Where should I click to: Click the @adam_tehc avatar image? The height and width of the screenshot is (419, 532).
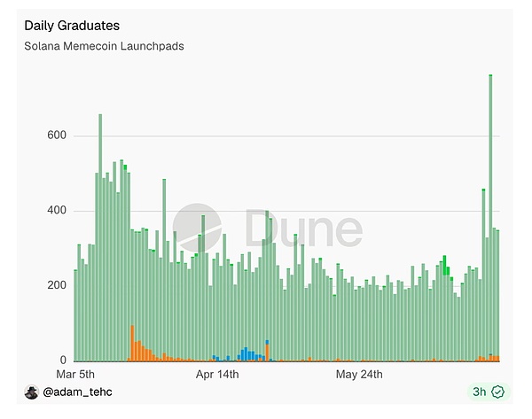pyautogui.click(x=32, y=392)
